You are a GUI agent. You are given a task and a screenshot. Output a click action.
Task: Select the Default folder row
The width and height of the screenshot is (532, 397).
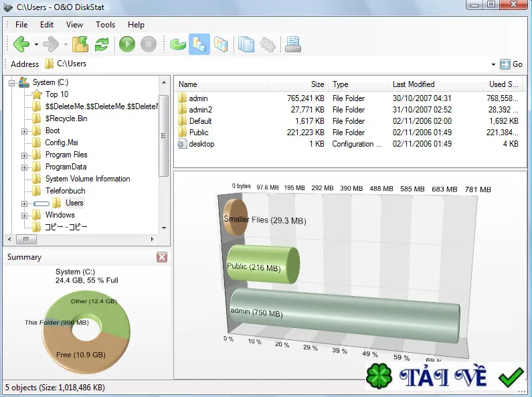[x=349, y=121]
